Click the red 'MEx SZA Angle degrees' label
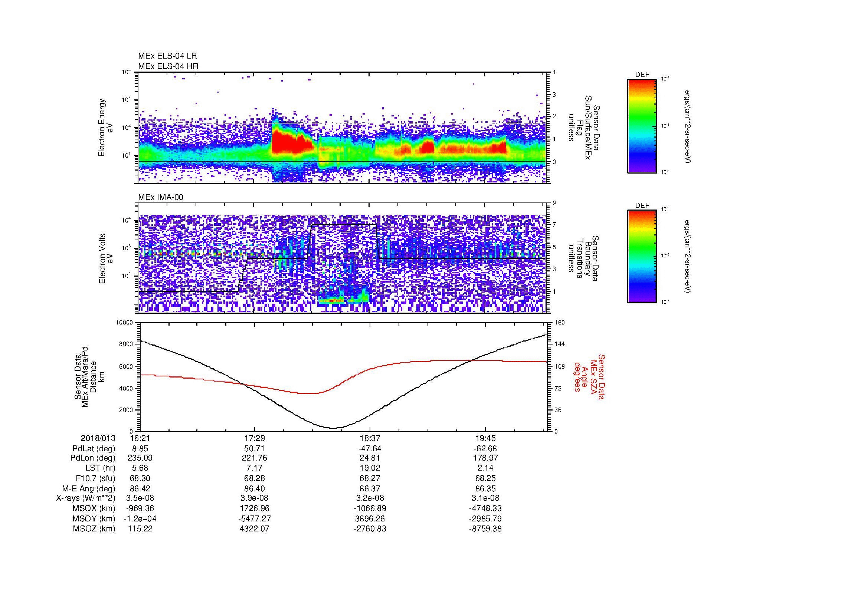The width and height of the screenshot is (868, 613). pos(589,376)
